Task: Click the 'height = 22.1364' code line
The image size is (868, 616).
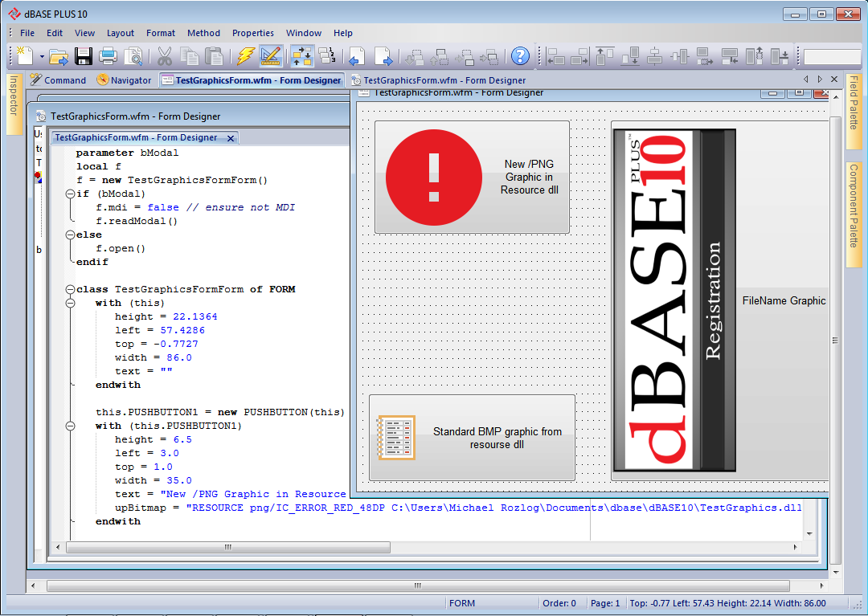Action: (166, 317)
